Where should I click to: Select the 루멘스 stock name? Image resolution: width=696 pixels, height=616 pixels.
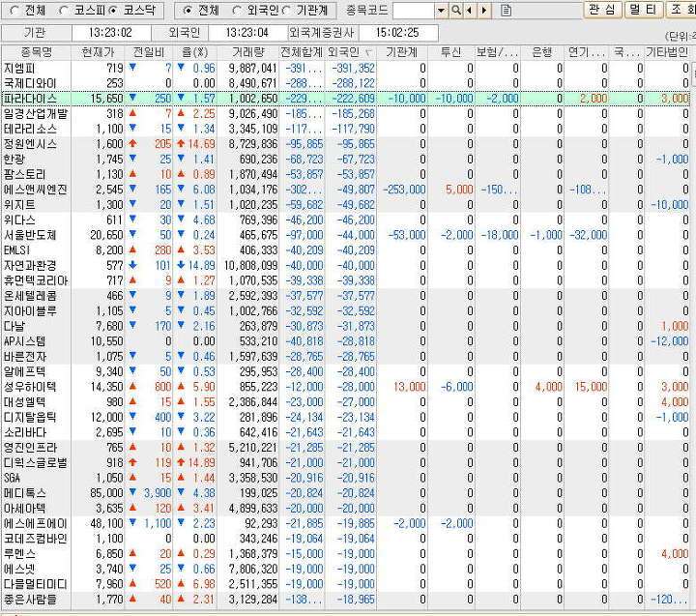tap(19, 554)
